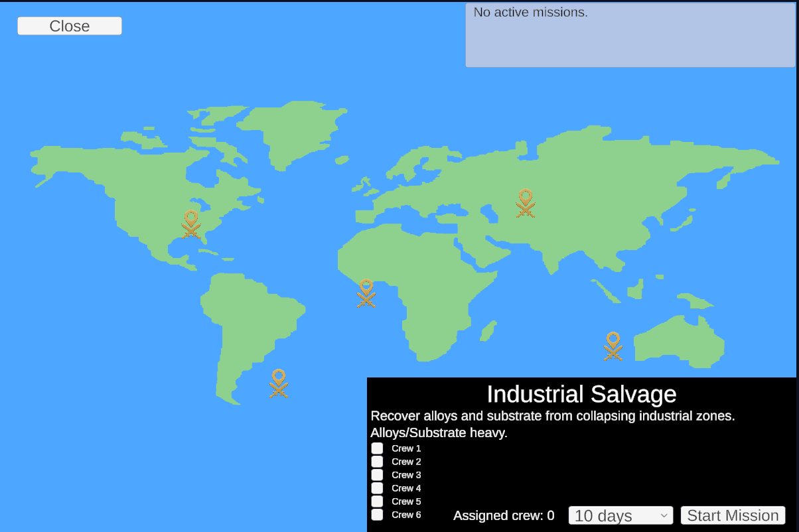Assign Crew 1 to the mission
The height and width of the screenshot is (532, 799).
pyautogui.click(x=377, y=448)
